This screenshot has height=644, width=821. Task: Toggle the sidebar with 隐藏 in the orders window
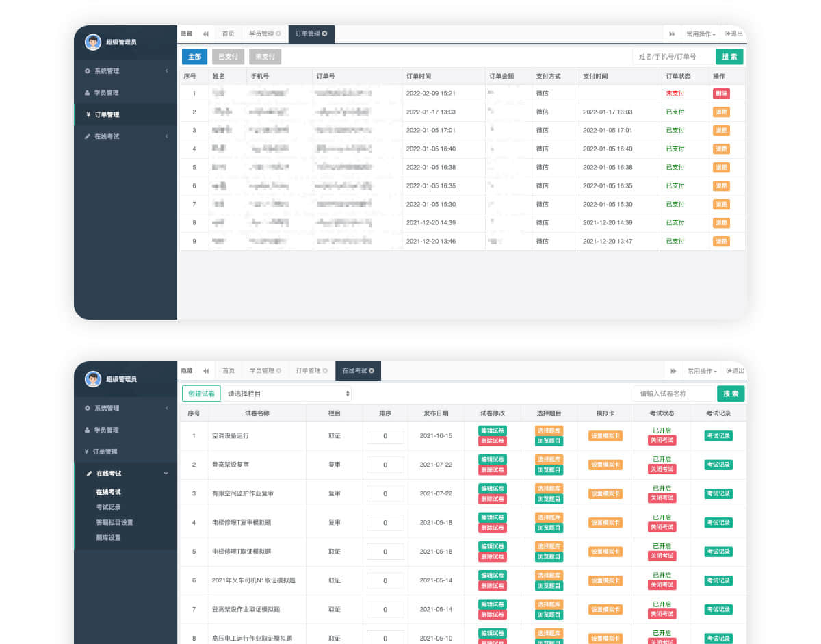pyautogui.click(x=186, y=34)
